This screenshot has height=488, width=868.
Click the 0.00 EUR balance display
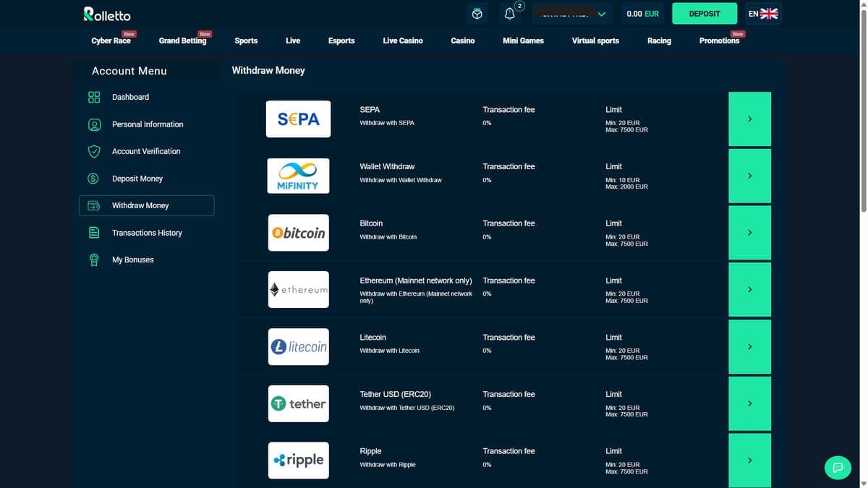pyautogui.click(x=643, y=14)
